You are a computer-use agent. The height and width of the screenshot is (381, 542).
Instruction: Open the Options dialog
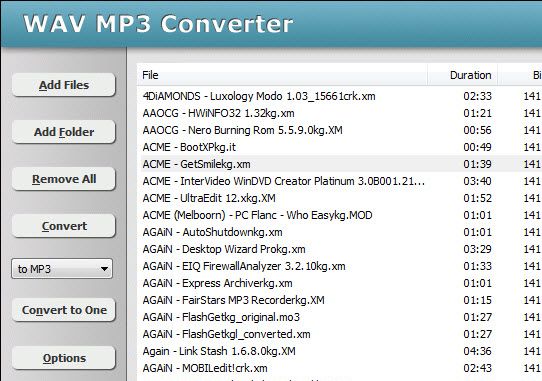pos(64,358)
